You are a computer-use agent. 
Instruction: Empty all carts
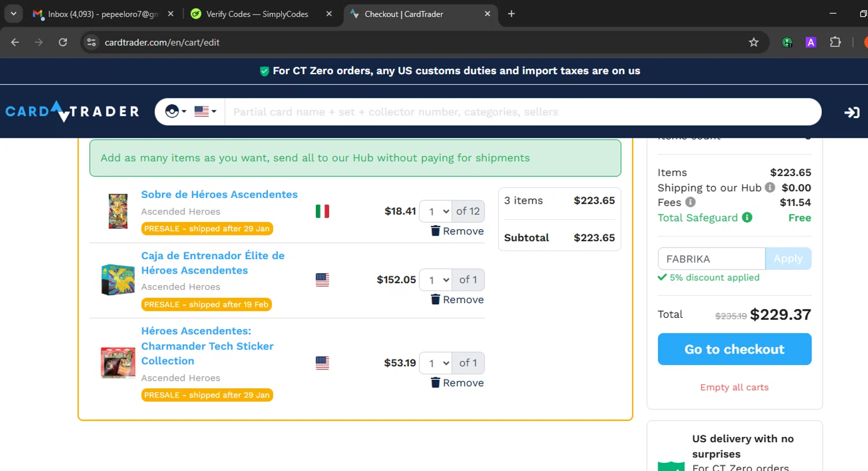pyautogui.click(x=734, y=387)
